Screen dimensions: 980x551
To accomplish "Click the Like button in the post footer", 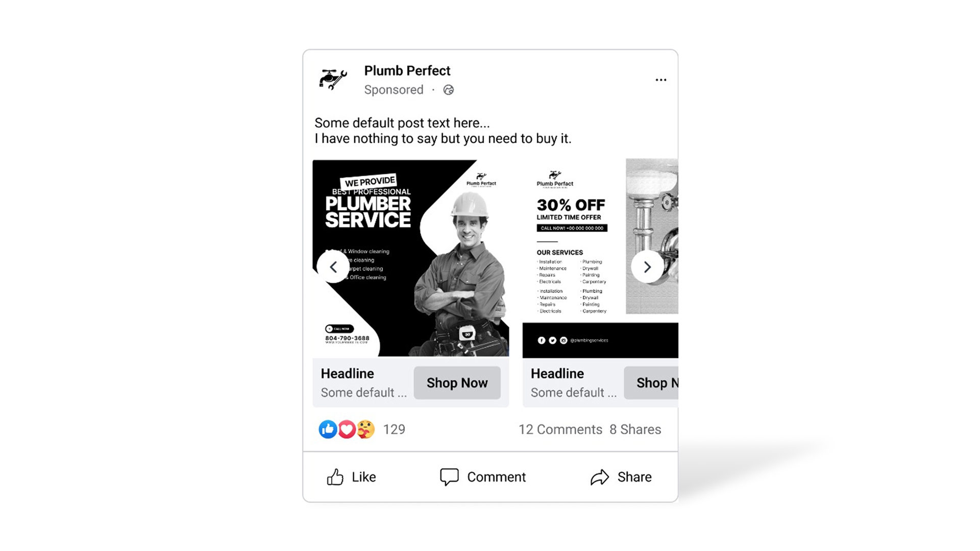I will pos(351,477).
